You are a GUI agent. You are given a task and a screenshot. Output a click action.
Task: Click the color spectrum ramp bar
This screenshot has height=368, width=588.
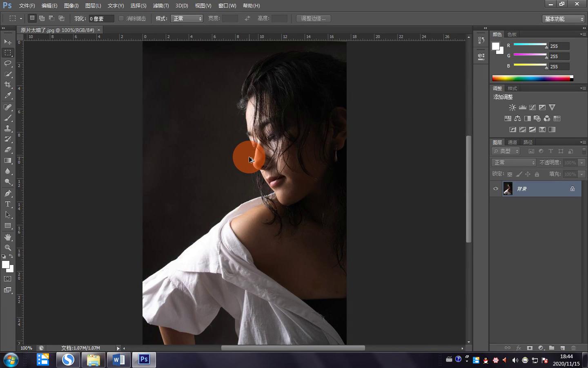click(531, 79)
